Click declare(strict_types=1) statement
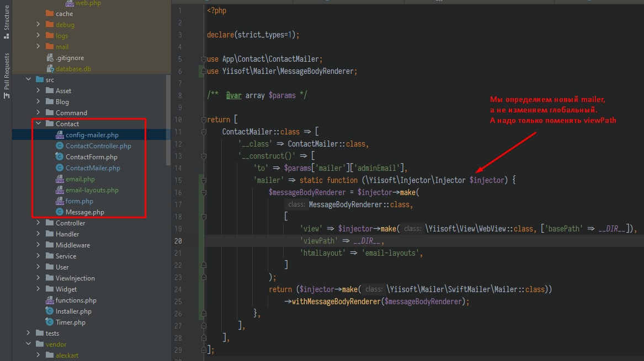644x361 pixels. click(253, 35)
